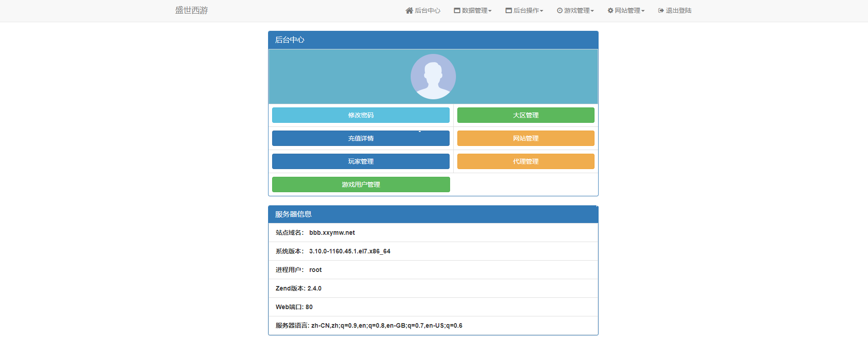Click the 修改密码 button
The width and height of the screenshot is (868, 354).
click(x=361, y=115)
